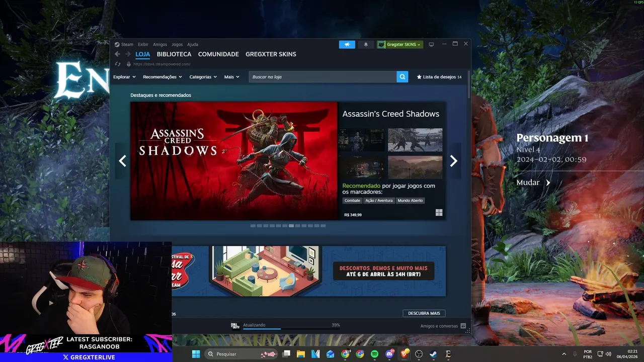The height and width of the screenshot is (362, 644).
Task: Open GREGXTER SKINS profile tab
Action: [271, 54]
